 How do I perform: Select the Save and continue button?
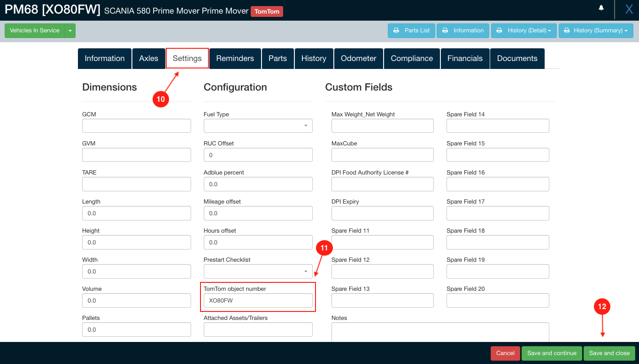point(552,353)
